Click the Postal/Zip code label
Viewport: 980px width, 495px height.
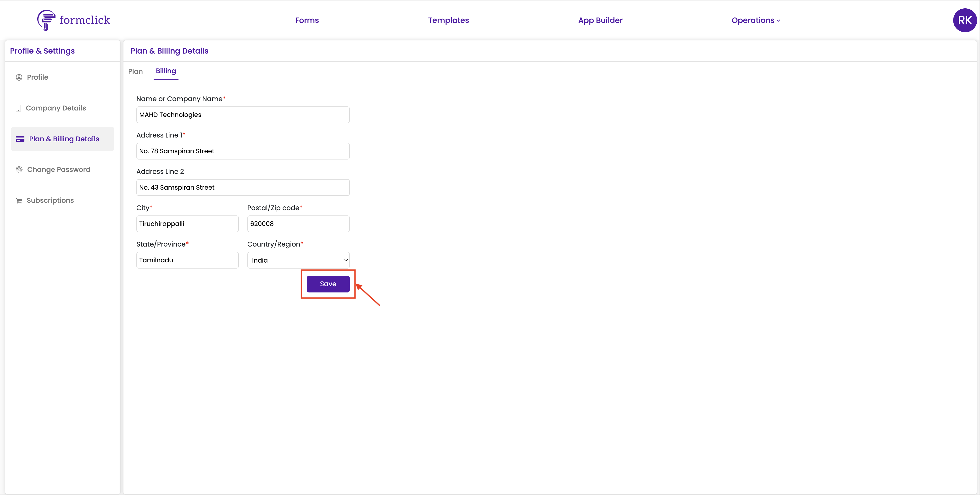275,208
